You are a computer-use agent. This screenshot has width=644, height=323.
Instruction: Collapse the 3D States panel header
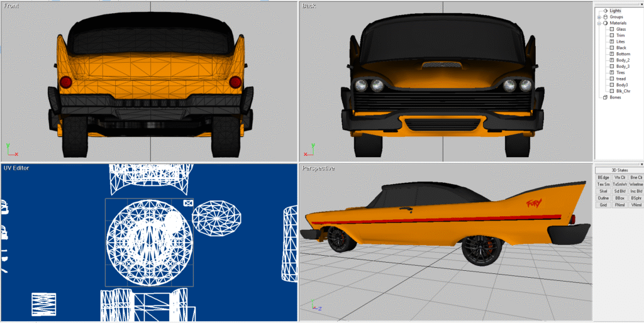[x=619, y=170]
